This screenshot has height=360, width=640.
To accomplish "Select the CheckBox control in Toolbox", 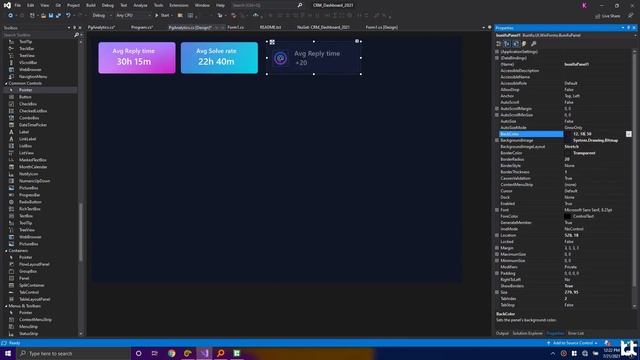I will (x=28, y=104).
